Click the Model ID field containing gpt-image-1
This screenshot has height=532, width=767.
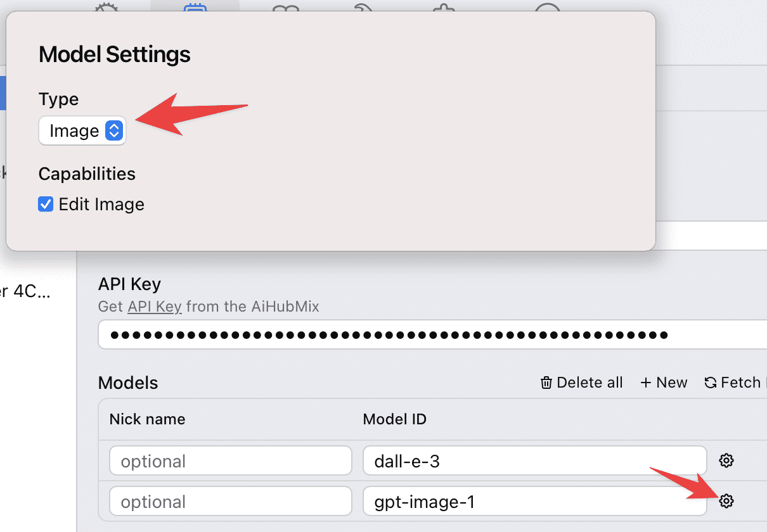click(x=534, y=502)
